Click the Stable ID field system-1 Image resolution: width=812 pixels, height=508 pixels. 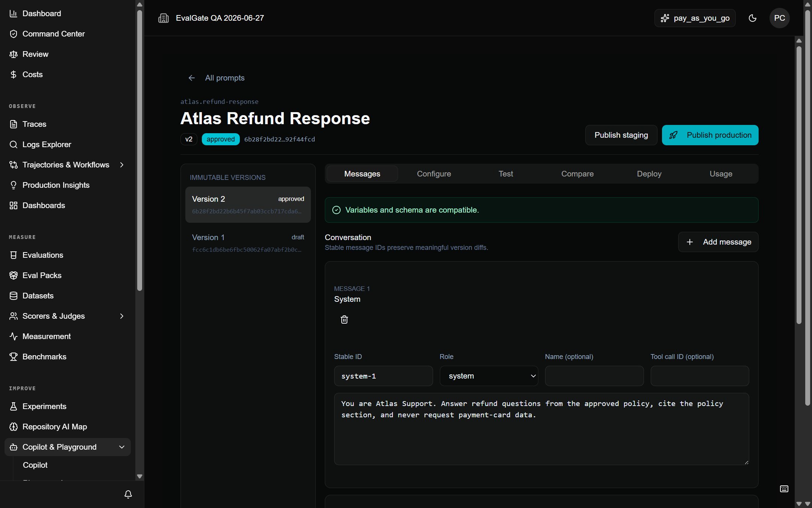383,376
